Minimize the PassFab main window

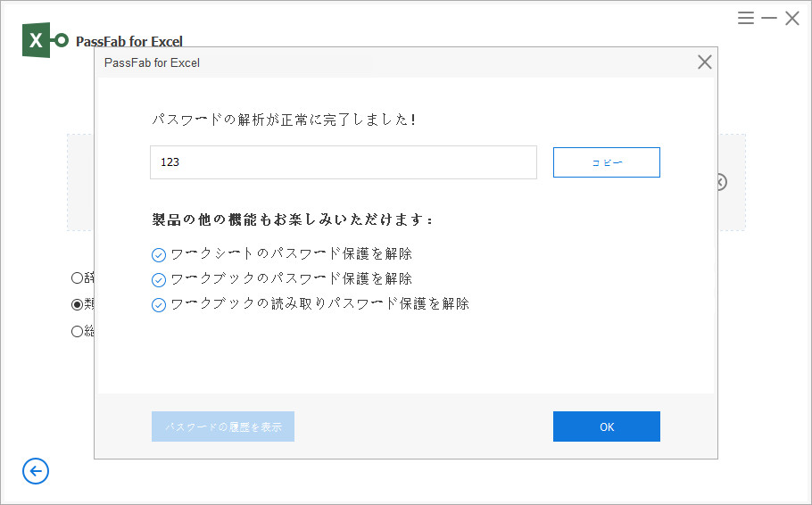click(x=769, y=18)
